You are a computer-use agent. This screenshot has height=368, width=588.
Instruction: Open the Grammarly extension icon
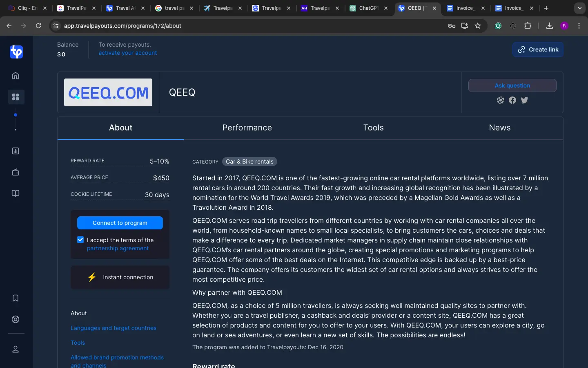[x=498, y=26]
